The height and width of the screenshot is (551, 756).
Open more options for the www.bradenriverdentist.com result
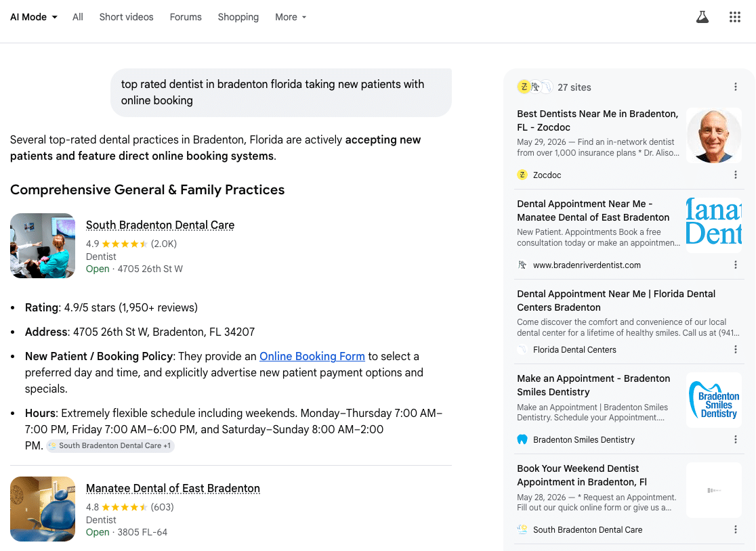click(x=735, y=265)
